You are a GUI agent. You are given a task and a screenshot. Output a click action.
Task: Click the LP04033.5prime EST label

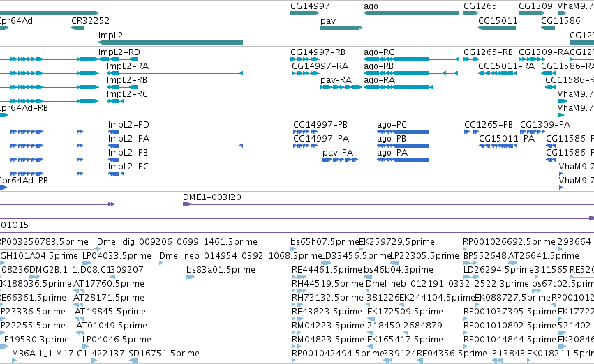click(x=117, y=256)
